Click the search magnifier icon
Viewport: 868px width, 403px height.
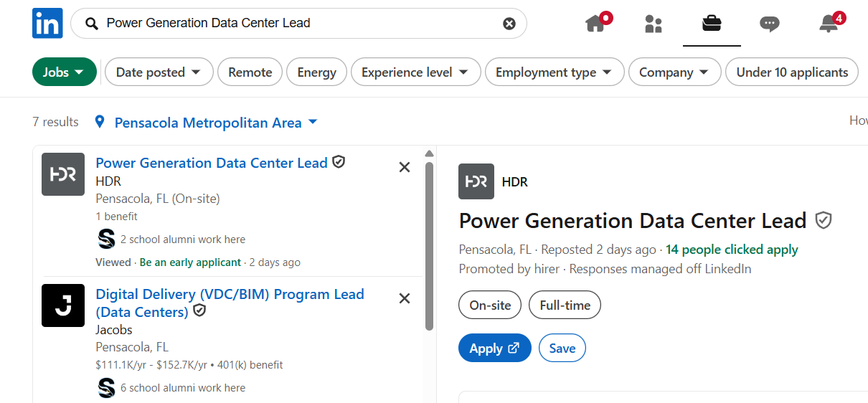pyautogui.click(x=92, y=24)
